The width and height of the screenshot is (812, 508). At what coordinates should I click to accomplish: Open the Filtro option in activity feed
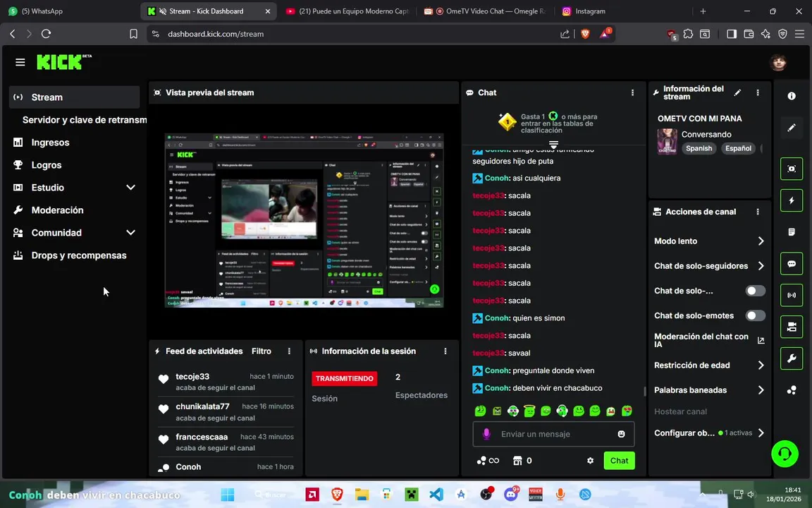pyautogui.click(x=261, y=351)
